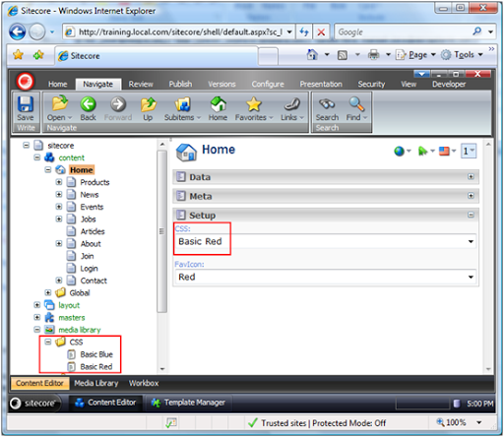The height and width of the screenshot is (437, 504).
Task: Expand the Jobs tree node
Action: [59, 218]
